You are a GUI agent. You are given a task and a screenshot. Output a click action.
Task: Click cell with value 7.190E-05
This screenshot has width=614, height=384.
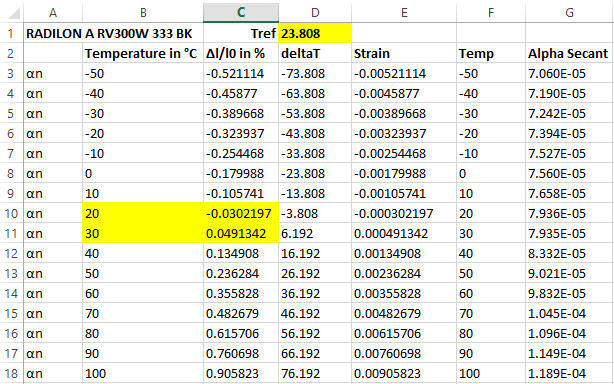pos(570,93)
